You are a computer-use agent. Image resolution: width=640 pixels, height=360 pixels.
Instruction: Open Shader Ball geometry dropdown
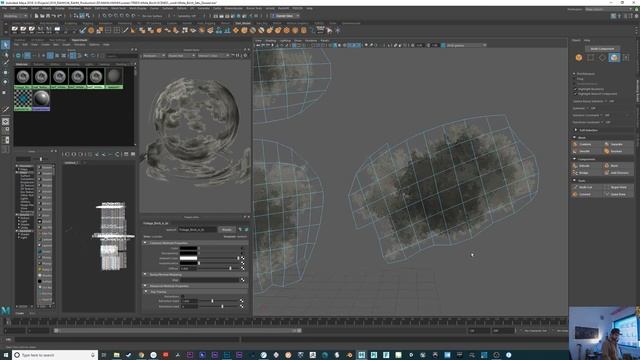(x=181, y=56)
